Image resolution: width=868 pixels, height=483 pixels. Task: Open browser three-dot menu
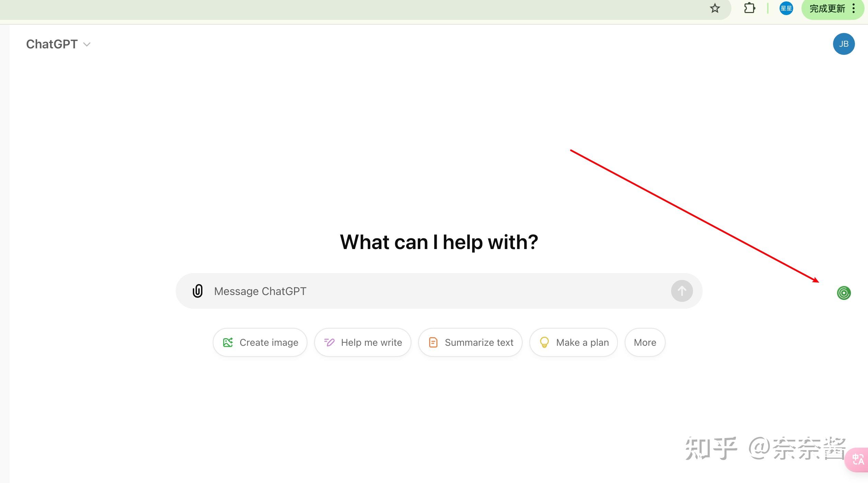tap(854, 8)
